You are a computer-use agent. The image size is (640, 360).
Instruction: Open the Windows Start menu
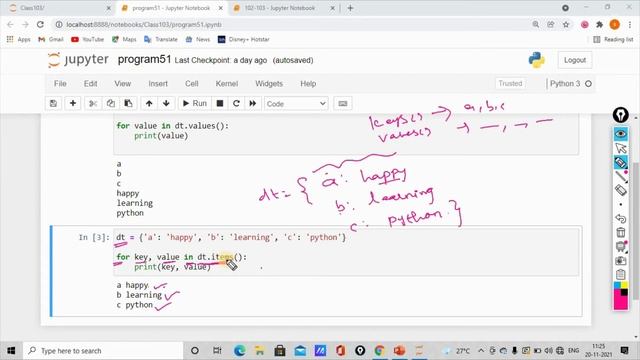(11, 351)
